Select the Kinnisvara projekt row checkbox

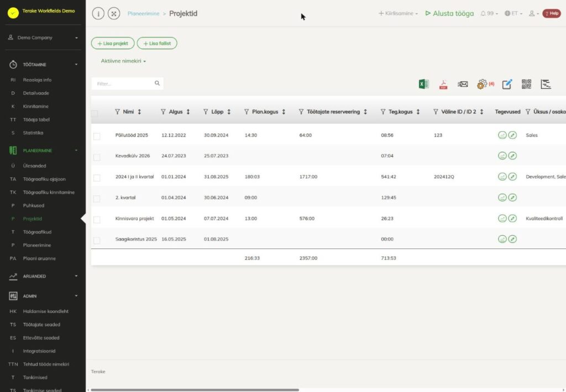pyautogui.click(x=97, y=220)
